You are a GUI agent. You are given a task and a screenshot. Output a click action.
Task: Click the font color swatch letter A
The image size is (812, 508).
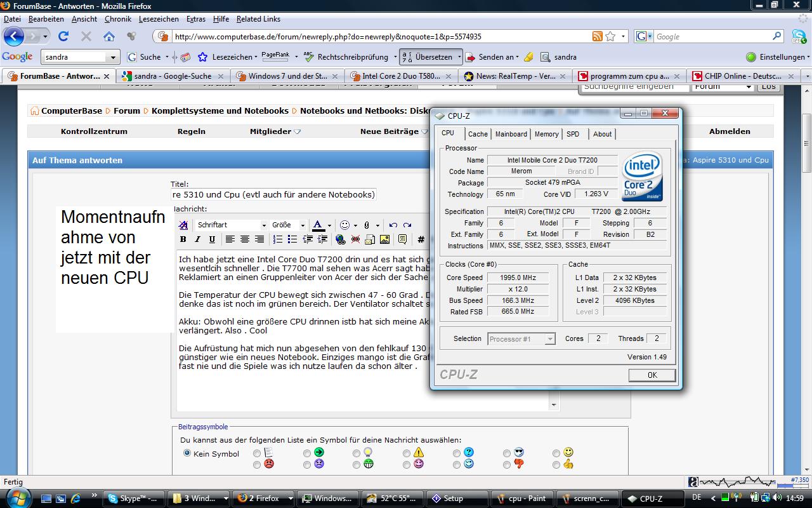pos(318,225)
